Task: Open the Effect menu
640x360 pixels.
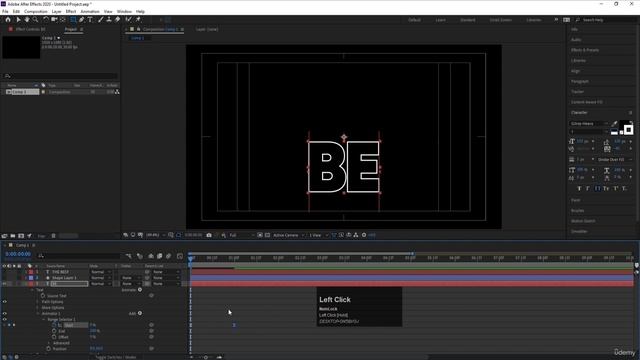Action: 71,11
